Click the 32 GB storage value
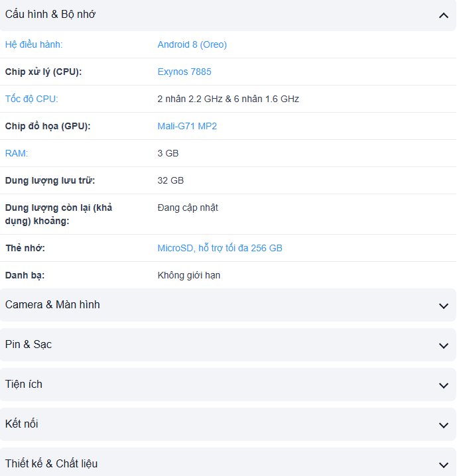Viewport: 459px width, 476px height. click(170, 180)
